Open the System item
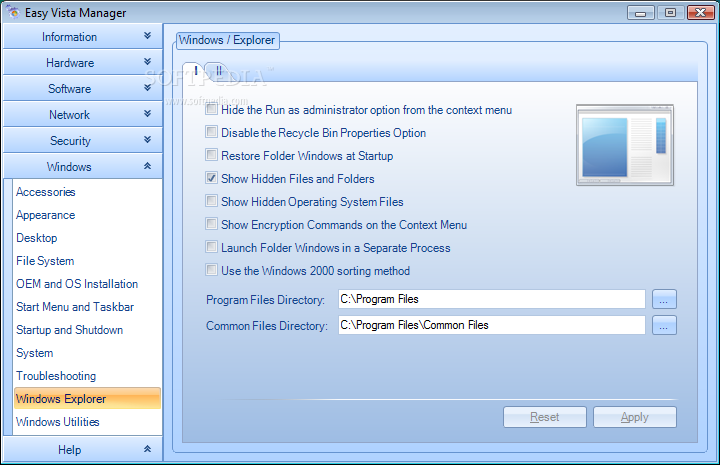The image size is (720, 465). coord(34,353)
